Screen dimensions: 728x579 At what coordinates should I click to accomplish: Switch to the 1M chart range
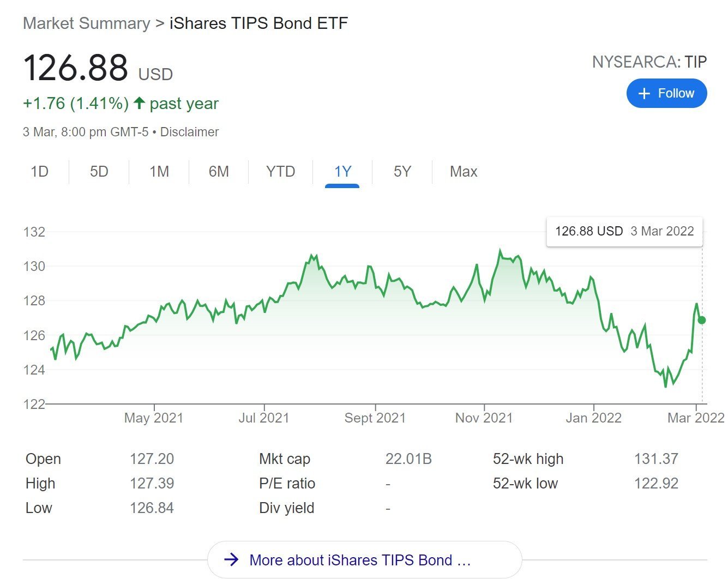pos(159,172)
